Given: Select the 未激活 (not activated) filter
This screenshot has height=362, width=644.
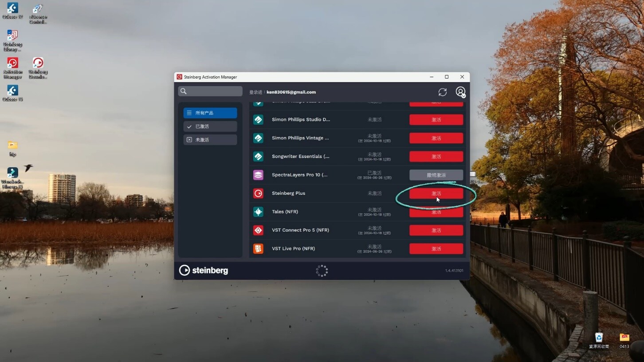Looking at the screenshot, I should point(210,140).
